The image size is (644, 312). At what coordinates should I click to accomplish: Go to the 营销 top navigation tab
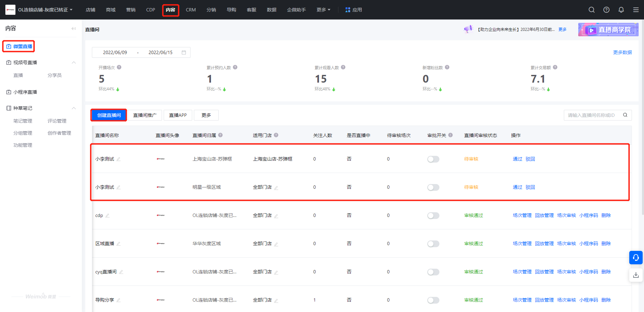[131, 10]
